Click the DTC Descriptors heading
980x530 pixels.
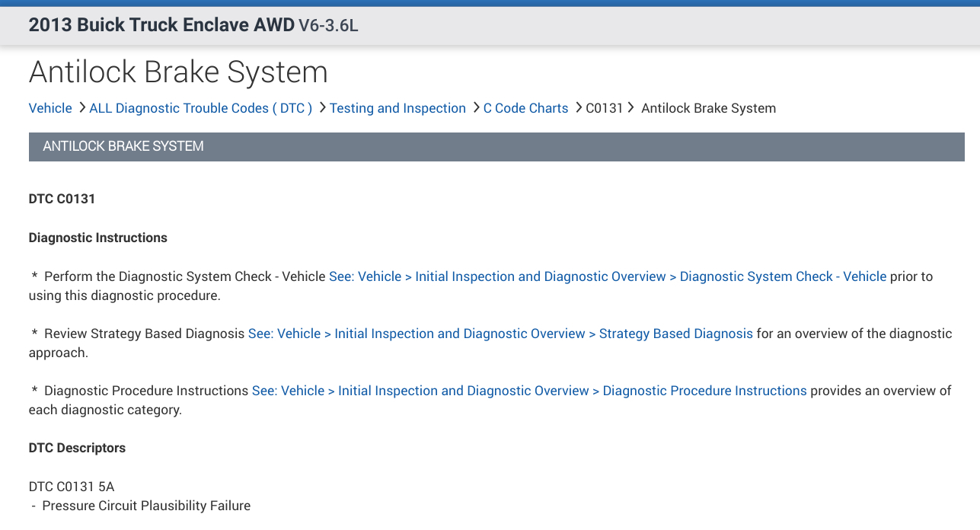(x=77, y=448)
